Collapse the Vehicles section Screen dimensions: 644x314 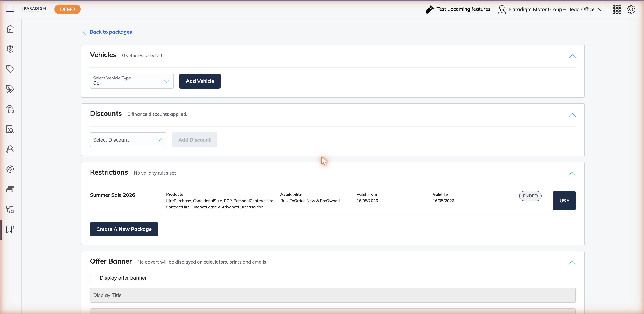point(572,56)
